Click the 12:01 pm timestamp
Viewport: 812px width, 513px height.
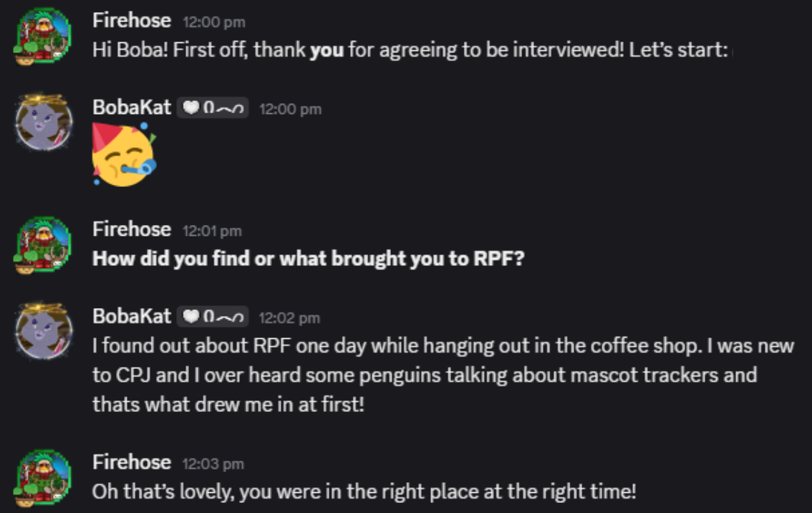click(x=212, y=231)
